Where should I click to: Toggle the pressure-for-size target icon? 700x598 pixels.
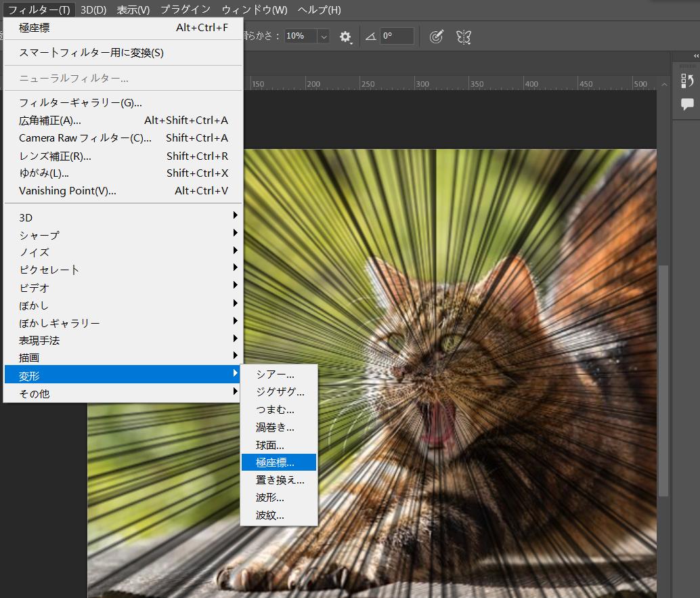437,37
